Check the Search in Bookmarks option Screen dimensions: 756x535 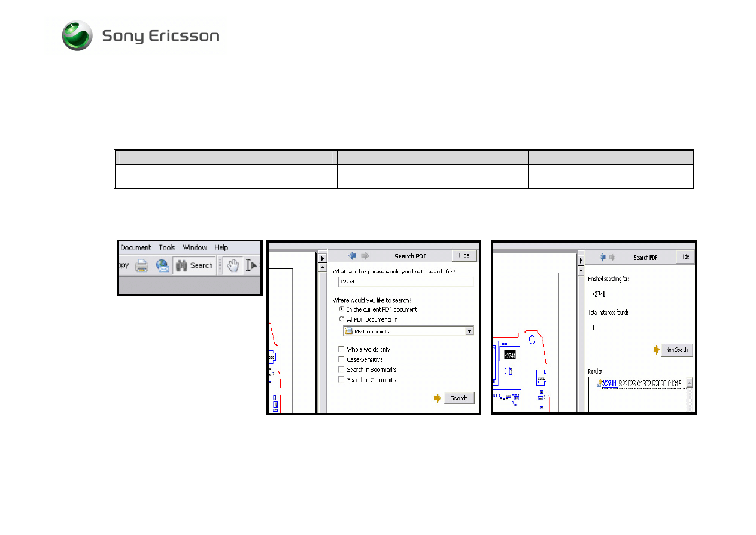click(341, 370)
